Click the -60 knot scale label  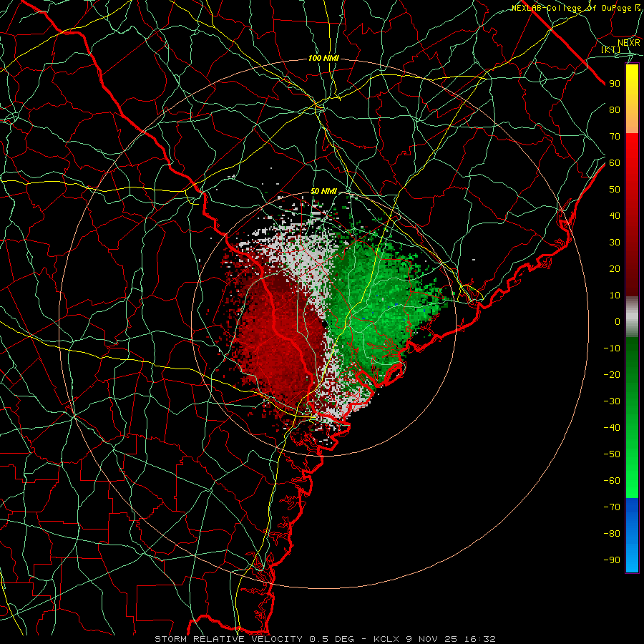(x=612, y=481)
